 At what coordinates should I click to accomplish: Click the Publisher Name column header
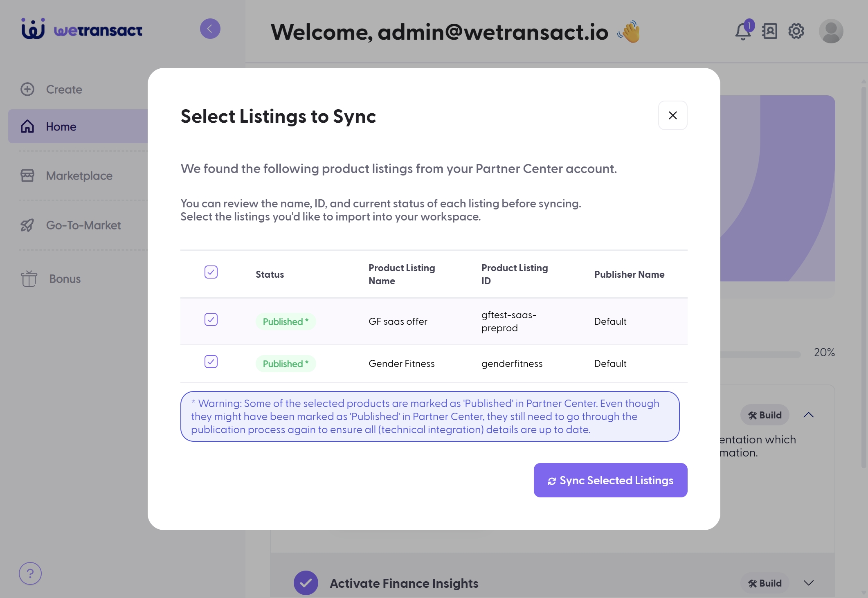click(630, 274)
